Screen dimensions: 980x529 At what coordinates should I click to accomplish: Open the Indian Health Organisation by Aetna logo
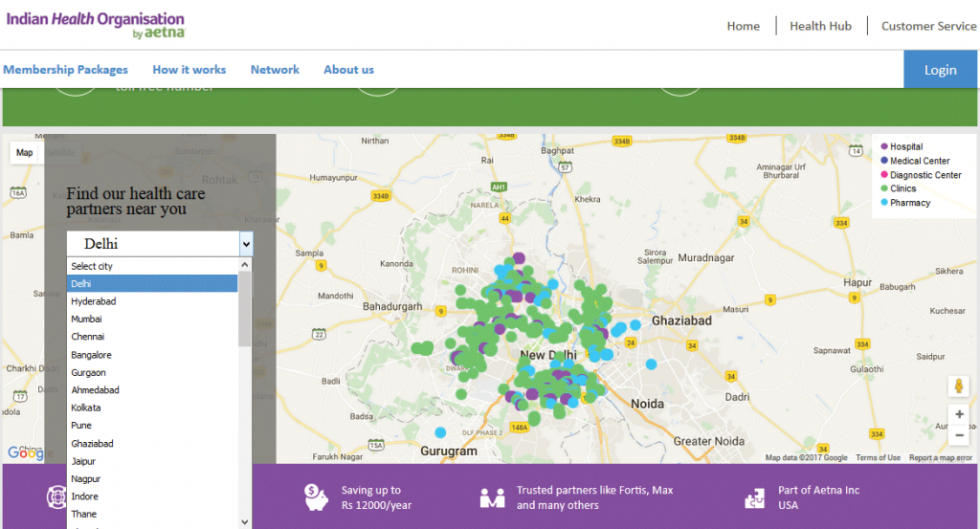point(96,25)
